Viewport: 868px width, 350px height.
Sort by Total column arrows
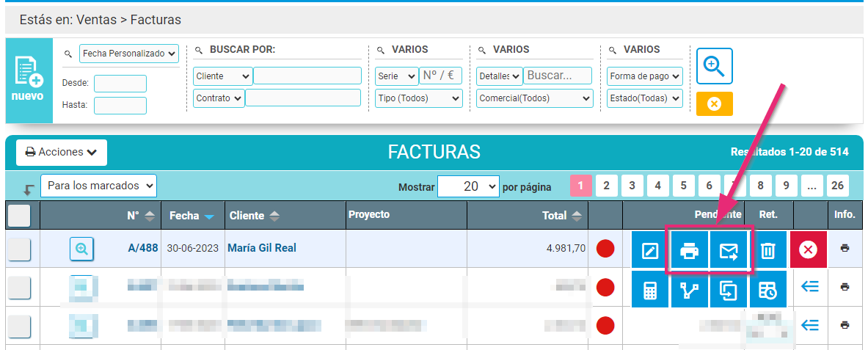click(577, 216)
